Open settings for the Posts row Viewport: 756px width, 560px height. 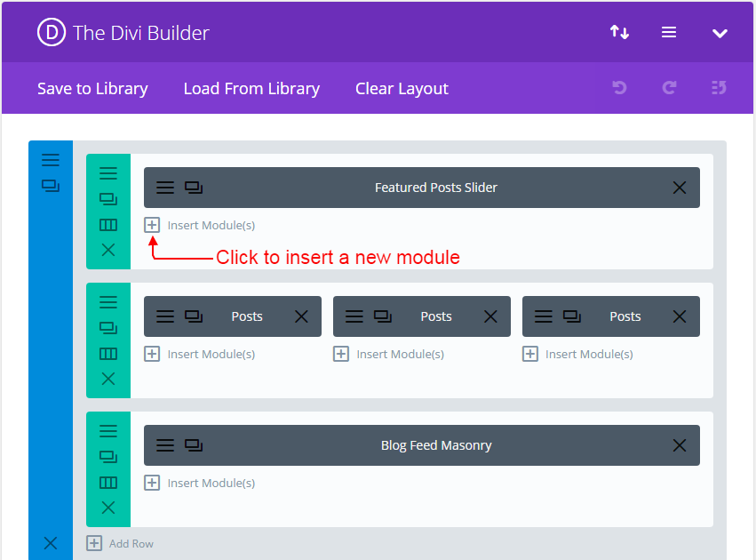[x=108, y=302]
